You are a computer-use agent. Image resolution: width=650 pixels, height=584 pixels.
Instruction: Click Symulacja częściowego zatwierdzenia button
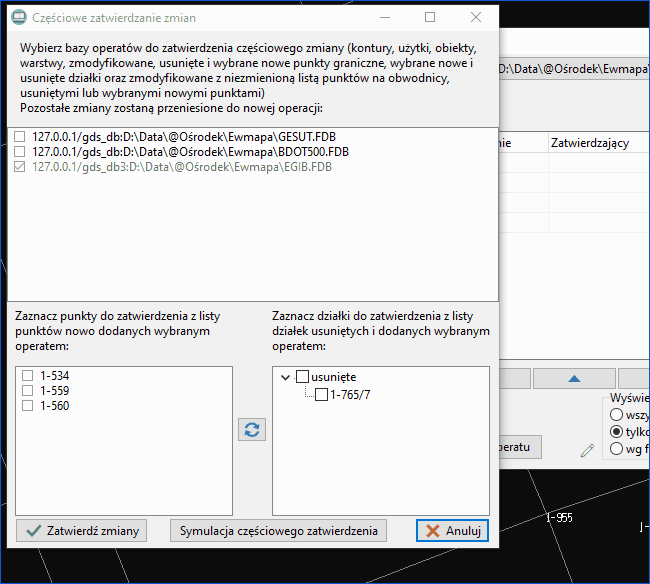coord(278,531)
